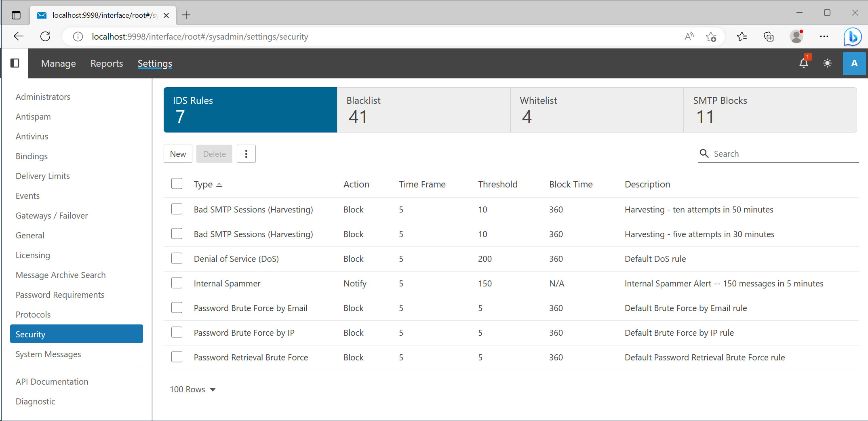Screen dimensions: 868x421
Task: Select the Denial of Service (DoS) rule checkbox
Action: pos(177,259)
